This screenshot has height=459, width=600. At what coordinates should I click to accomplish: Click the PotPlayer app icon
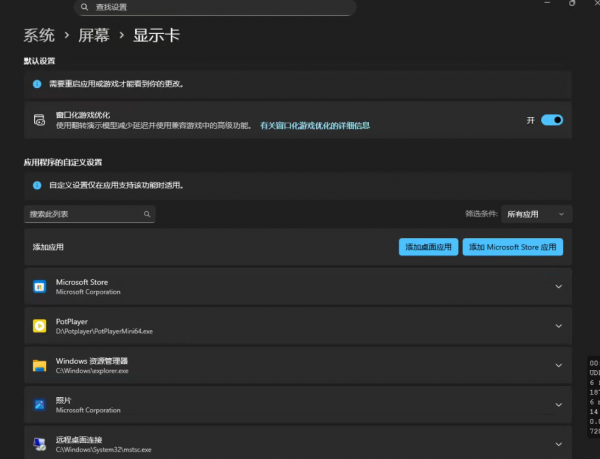tap(39, 326)
